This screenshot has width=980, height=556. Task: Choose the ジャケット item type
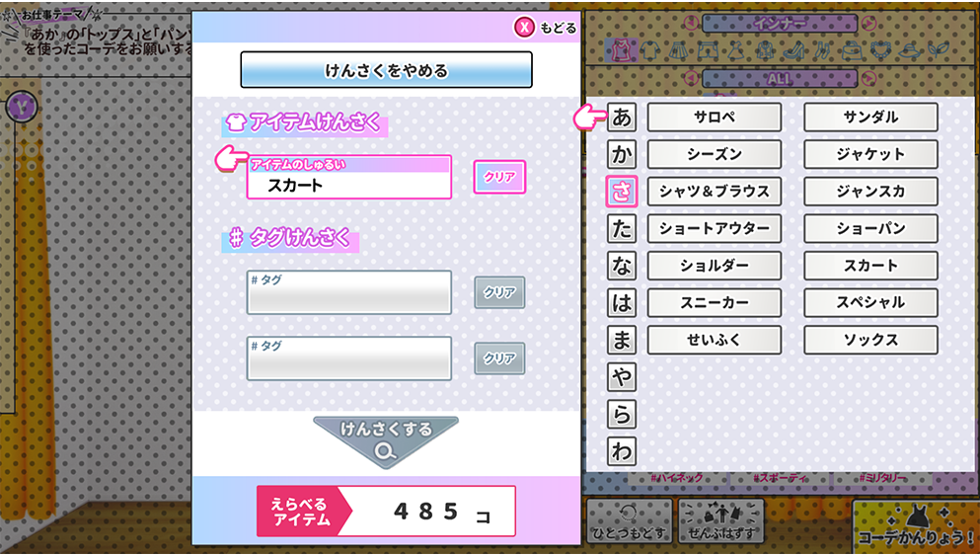pyautogui.click(x=870, y=154)
